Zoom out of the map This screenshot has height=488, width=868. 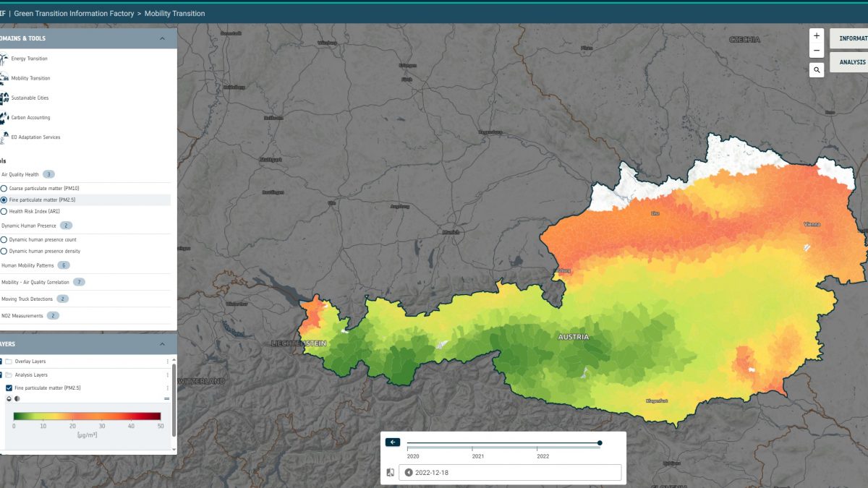pos(817,51)
